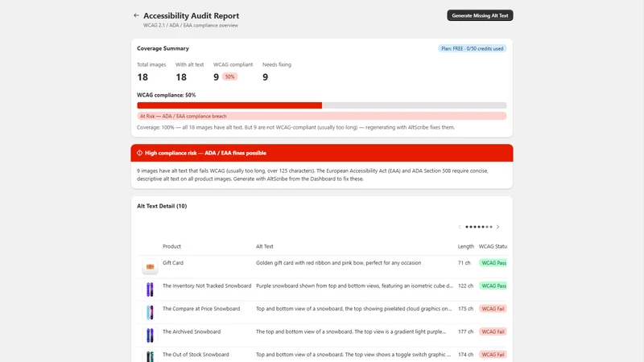This screenshot has width=644, height=362.
Task: Select The Inventory Not Tracked Snowboard name
Action: pos(207,286)
